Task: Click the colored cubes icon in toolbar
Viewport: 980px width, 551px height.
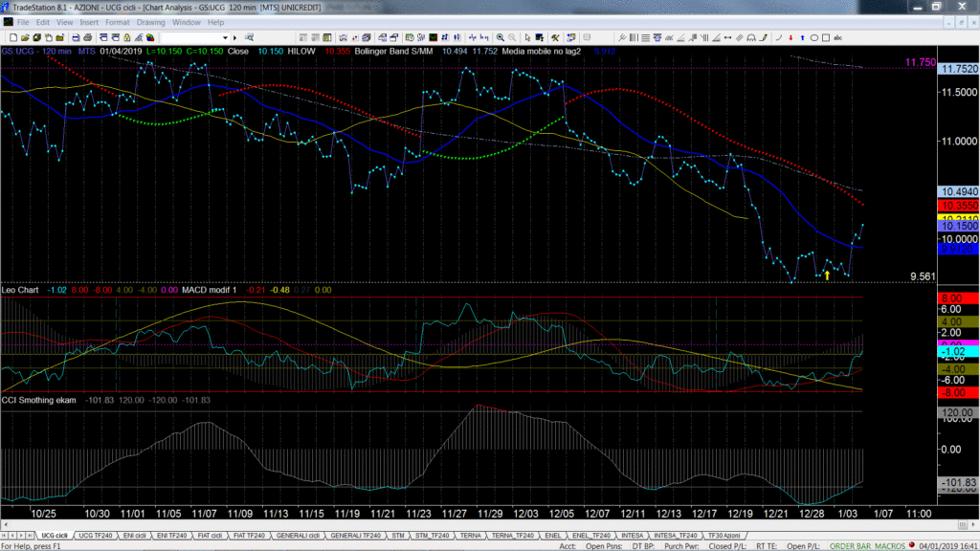Action: [x=150, y=37]
